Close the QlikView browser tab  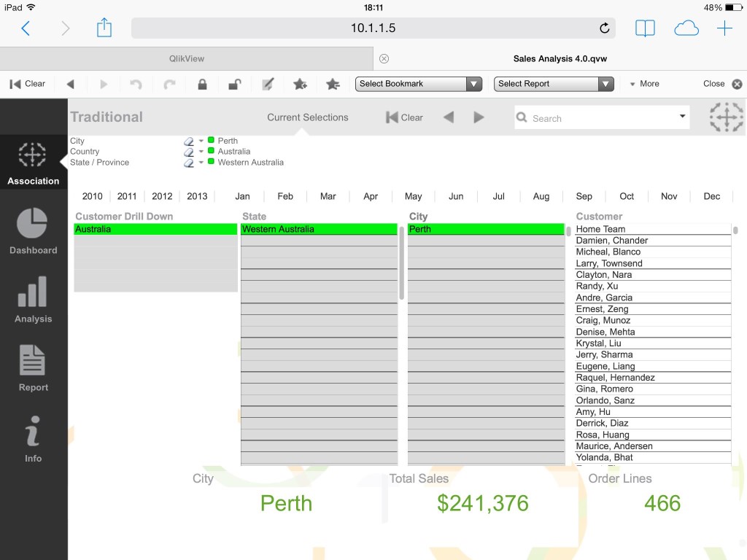pos(384,58)
